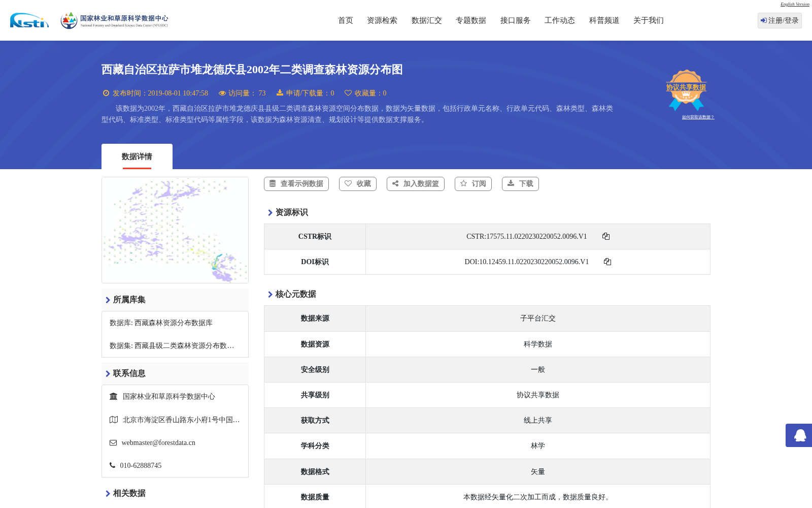
Task: Click the 安全级别 row label
Action: coord(315,369)
